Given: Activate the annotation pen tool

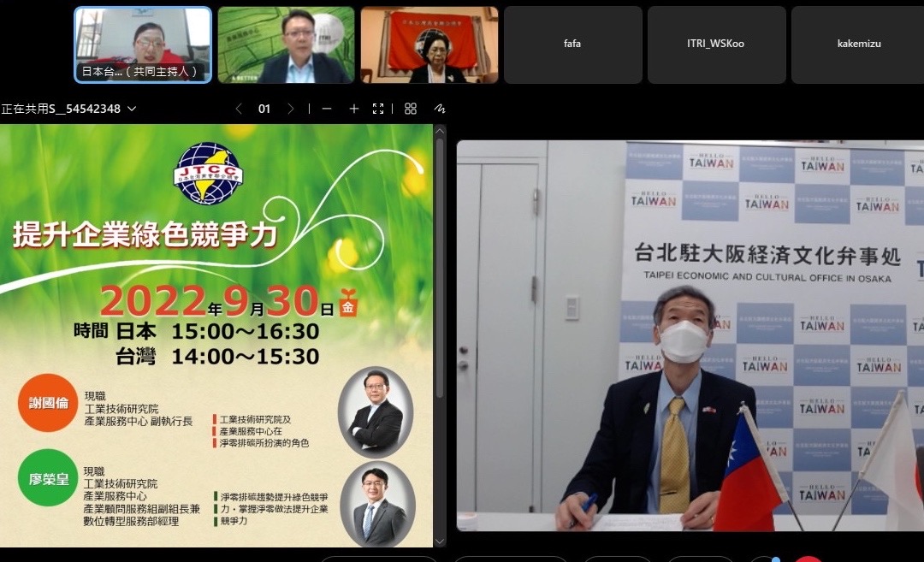Looking at the screenshot, I should pyautogui.click(x=440, y=109).
